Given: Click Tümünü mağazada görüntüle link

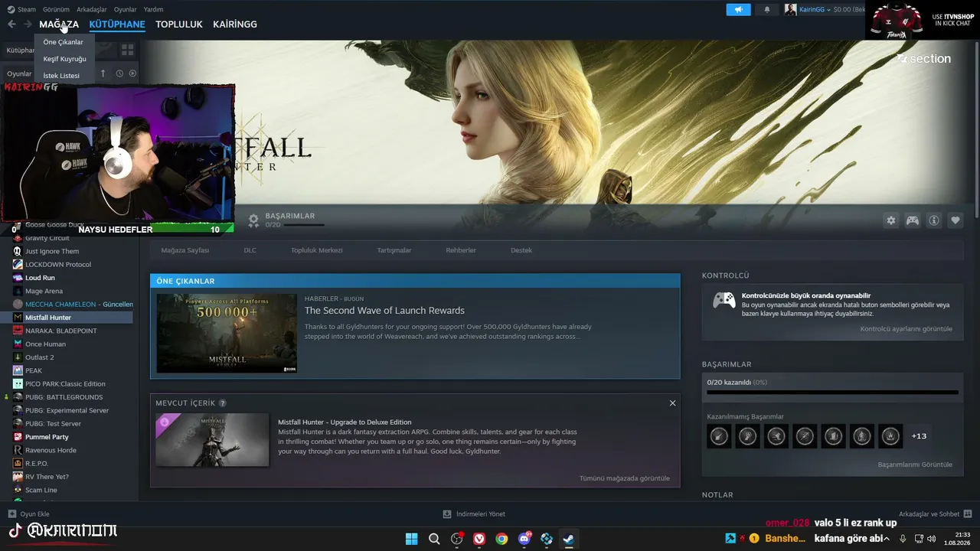Looking at the screenshot, I should pyautogui.click(x=625, y=478).
